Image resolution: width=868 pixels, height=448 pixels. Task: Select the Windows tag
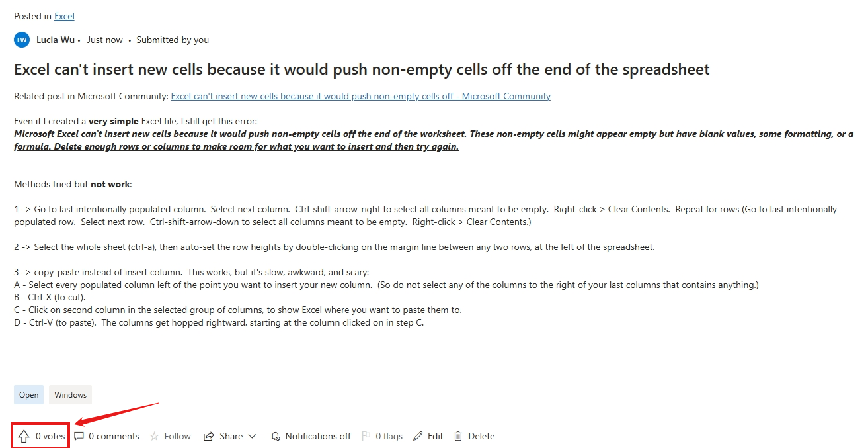pos(70,395)
